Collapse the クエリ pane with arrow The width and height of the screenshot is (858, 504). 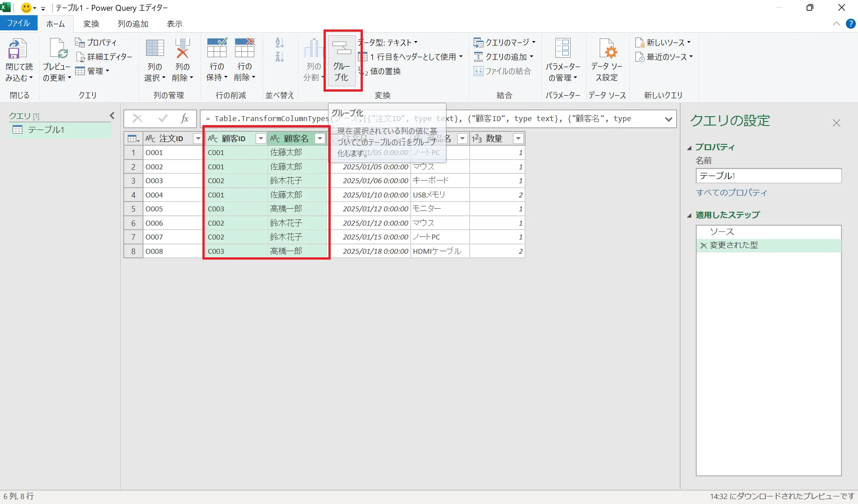(x=112, y=116)
